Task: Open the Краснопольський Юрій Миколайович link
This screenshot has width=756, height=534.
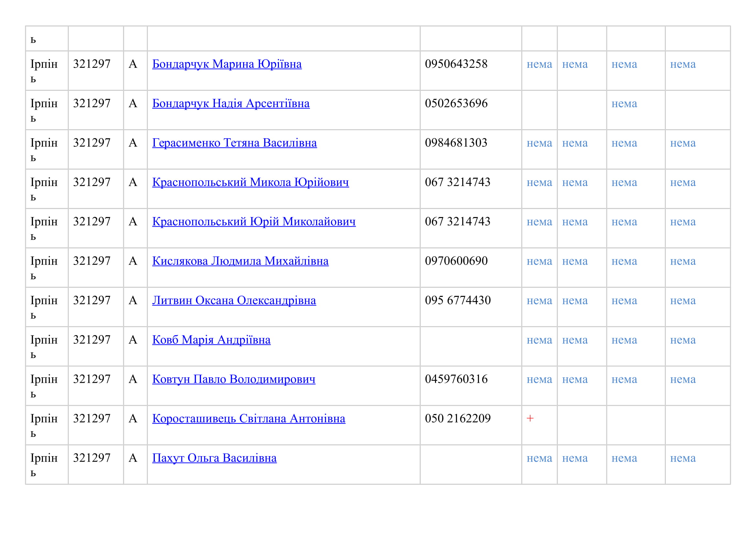Action: (253, 222)
